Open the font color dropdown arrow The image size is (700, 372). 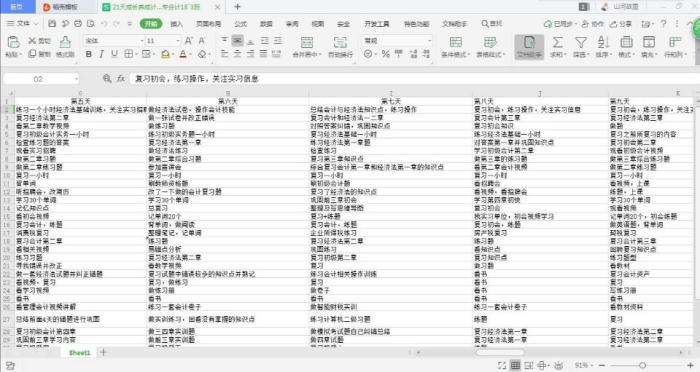(x=191, y=54)
